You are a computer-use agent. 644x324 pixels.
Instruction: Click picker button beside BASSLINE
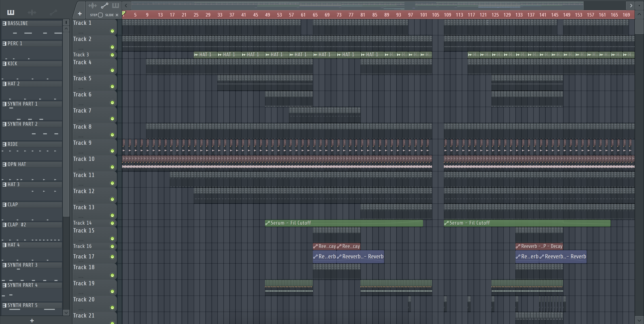66,23
